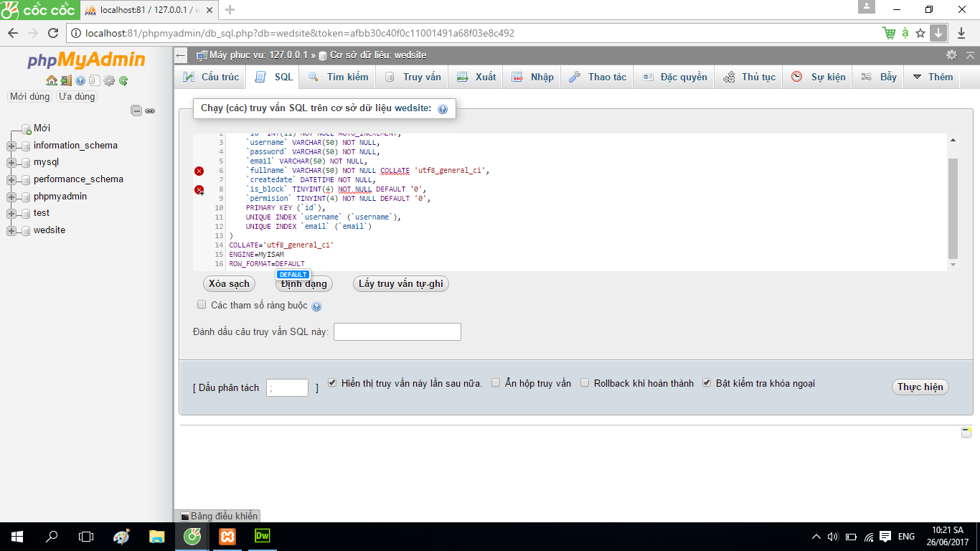Click the error marker on line 8
The height and width of the screenshot is (551, 980).
199,189
